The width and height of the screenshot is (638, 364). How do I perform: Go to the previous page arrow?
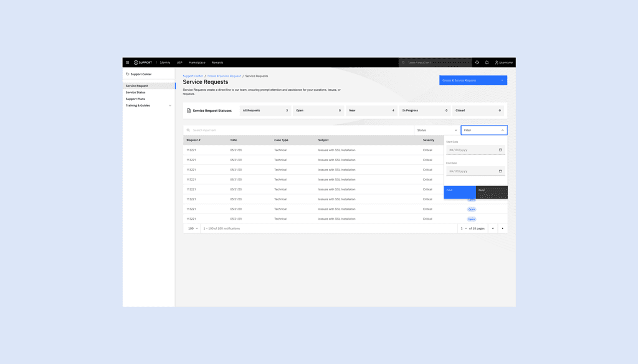tap(493, 228)
